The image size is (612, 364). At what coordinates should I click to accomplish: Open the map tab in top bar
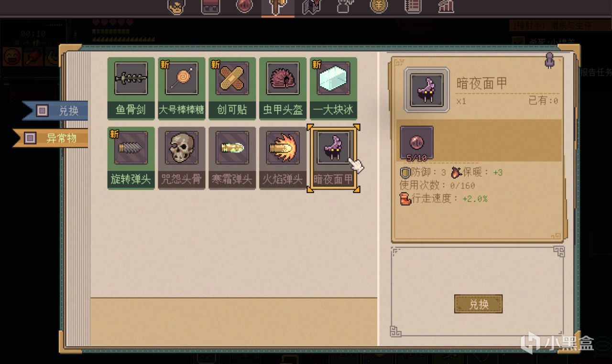pos(311,7)
